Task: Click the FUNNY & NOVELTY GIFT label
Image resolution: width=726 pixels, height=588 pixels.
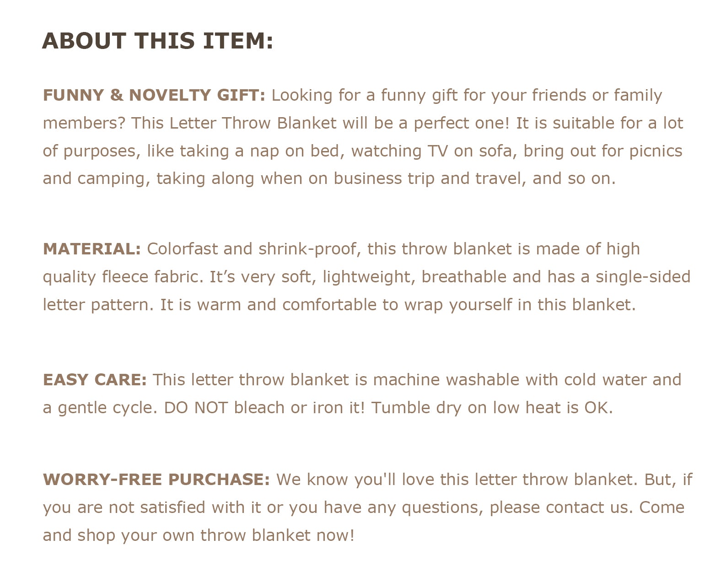Action: [x=154, y=95]
